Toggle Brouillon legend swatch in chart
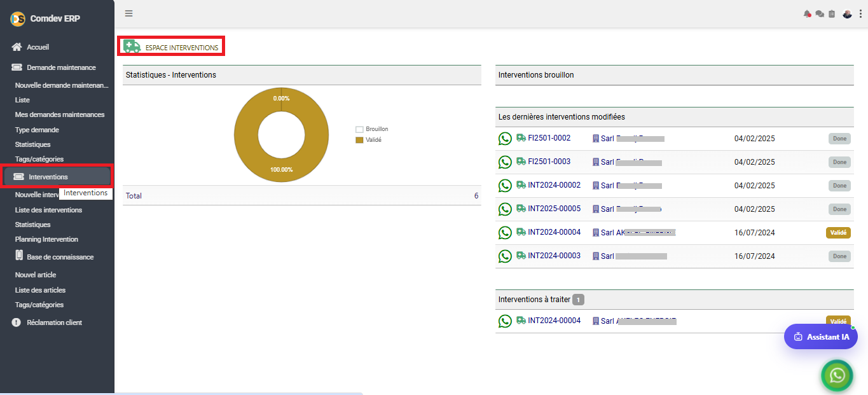Viewport: 868px width, 395px height. point(359,129)
